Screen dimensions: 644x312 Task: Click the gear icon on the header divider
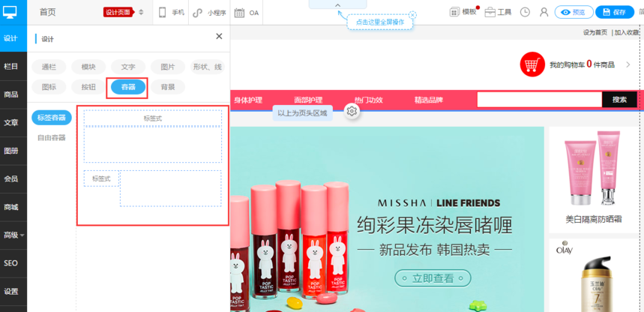pyautogui.click(x=352, y=111)
